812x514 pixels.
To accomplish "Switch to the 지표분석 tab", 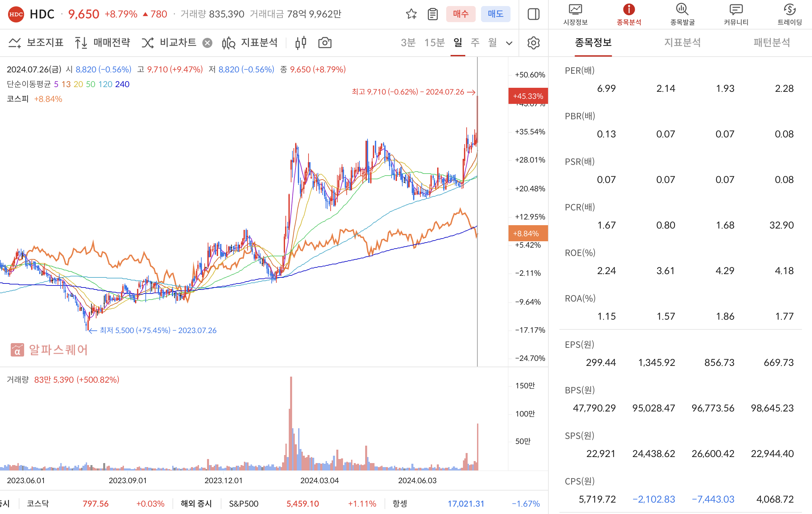I will (682, 43).
